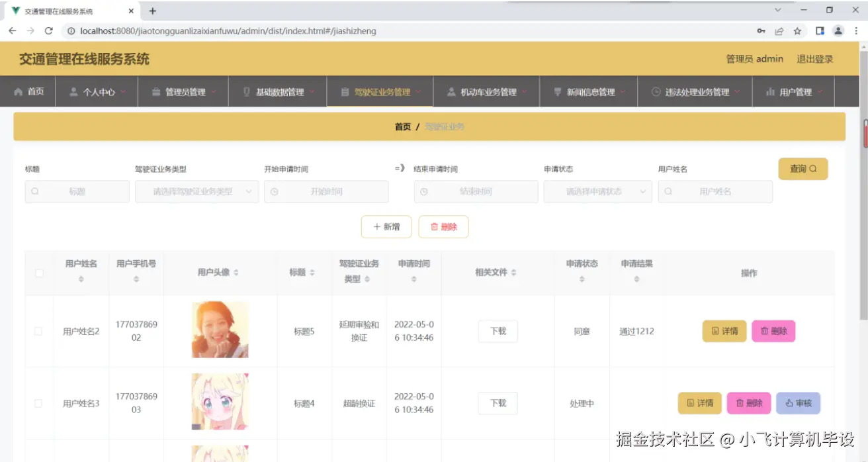The image size is (868, 462).
Task: Open 详情 for 用户姓名2 row
Action: pos(724,331)
